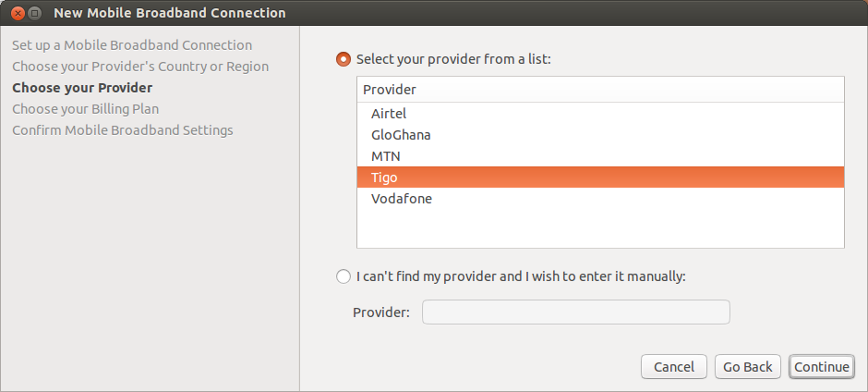This screenshot has width=868, height=392.
Task: Open 'Choose your Provider's Country or Region' step
Action: 140,67
